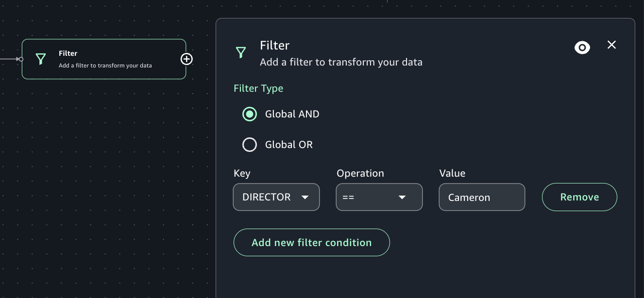Screen dimensions: 644x298
Task: Click the plus icon to add a pipeline step
Action: point(186,59)
